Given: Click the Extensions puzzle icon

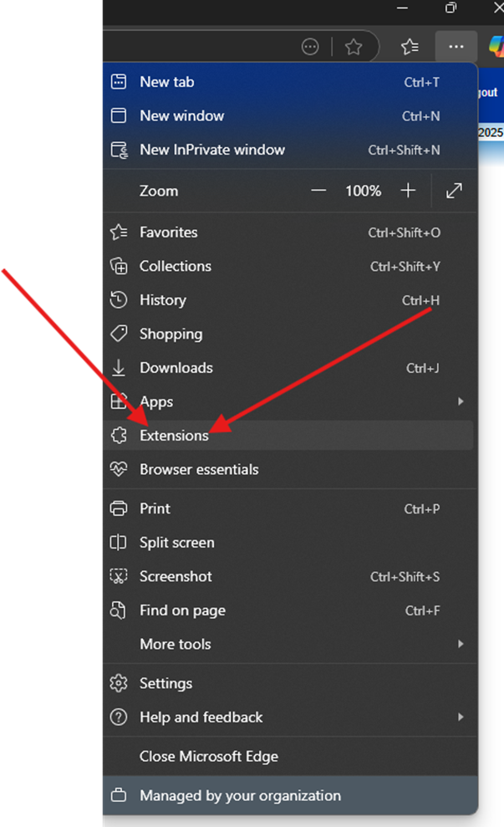Looking at the screenshot, I should click(119, 435).
